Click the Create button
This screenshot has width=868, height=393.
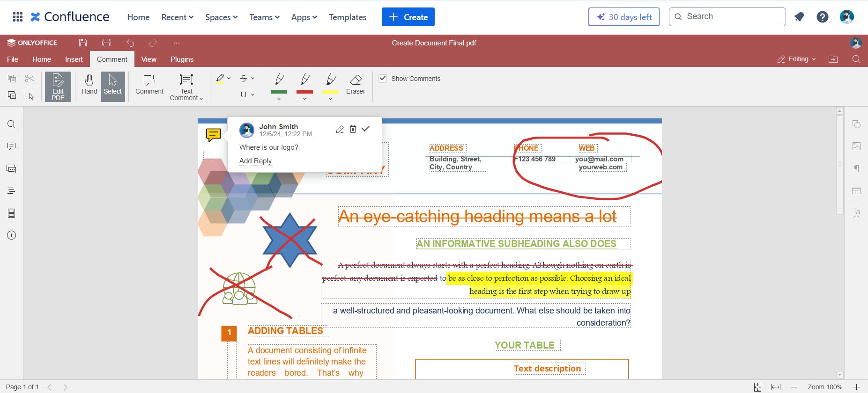tap(408, 17)
